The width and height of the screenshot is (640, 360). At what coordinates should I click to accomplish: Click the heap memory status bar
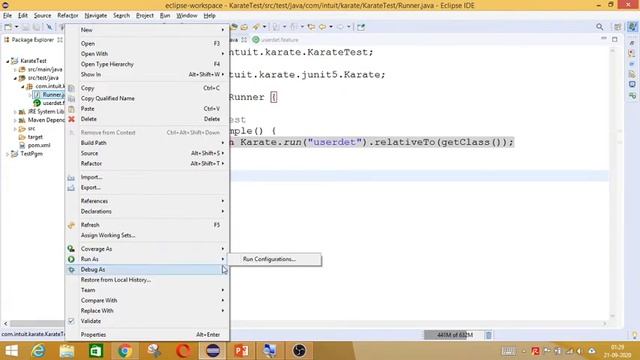[454, 335]
